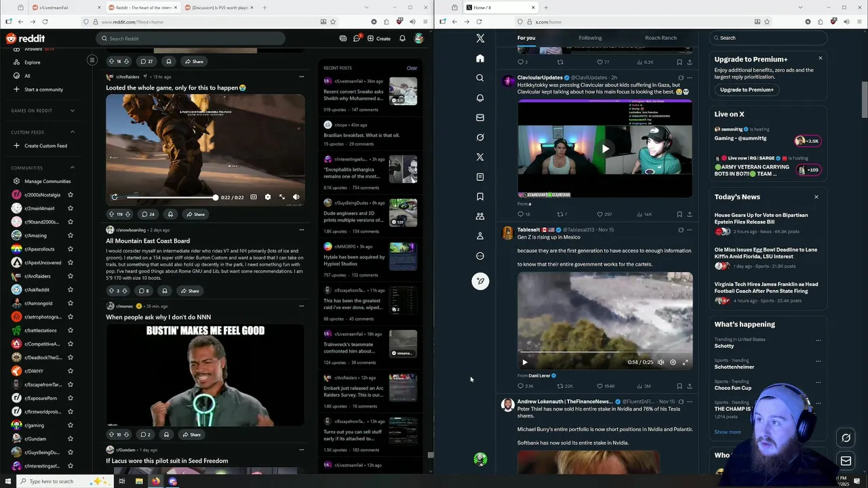Upvote the ArcRaiders post with 119 votes
The image size is (868, 488).
pyautogui.click(x=111, y=214)
